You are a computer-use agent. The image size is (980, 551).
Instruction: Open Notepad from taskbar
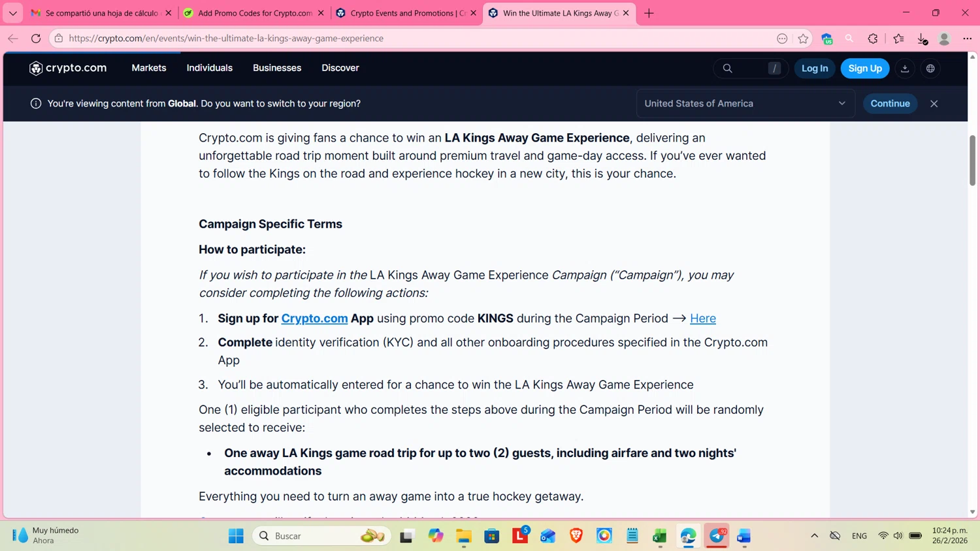coord(632,536)
